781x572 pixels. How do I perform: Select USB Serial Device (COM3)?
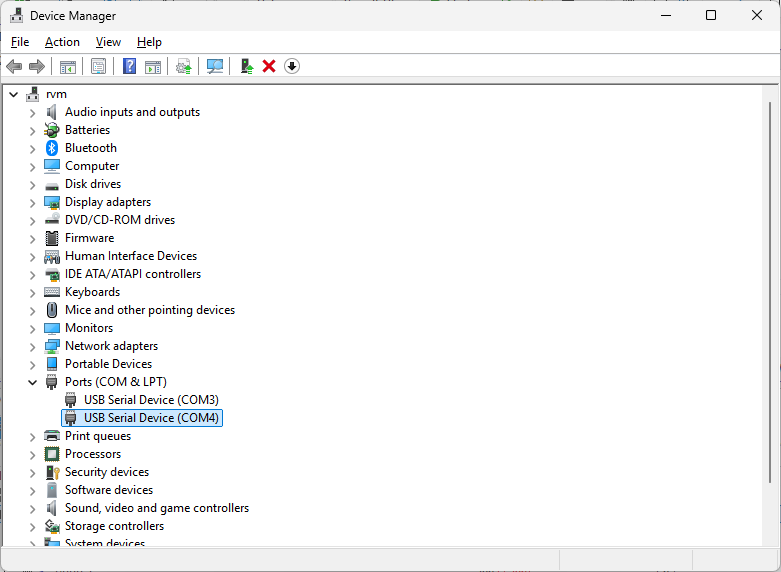150,400
